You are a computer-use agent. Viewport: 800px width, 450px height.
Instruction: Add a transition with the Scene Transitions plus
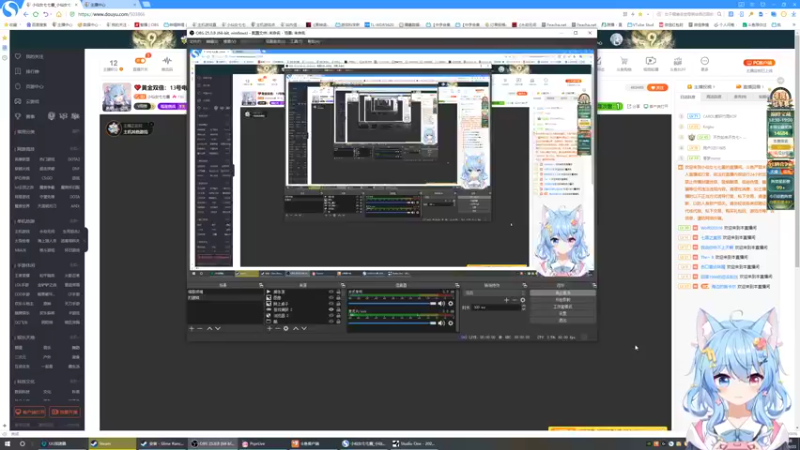coord(506,300)
